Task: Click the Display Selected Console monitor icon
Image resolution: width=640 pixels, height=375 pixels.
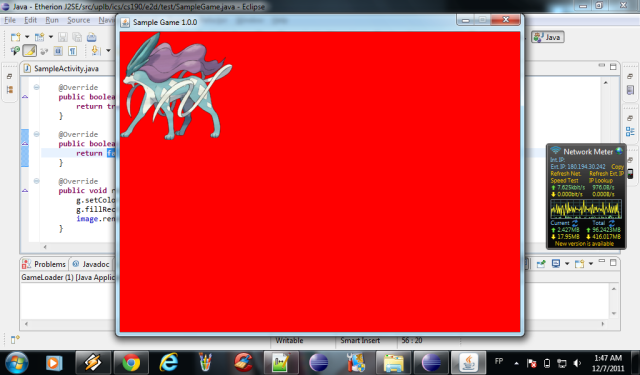Action: point(556,264)
